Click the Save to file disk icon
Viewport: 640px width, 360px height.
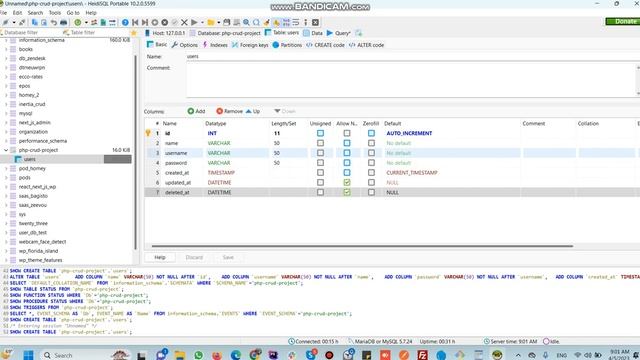[227, 22]
